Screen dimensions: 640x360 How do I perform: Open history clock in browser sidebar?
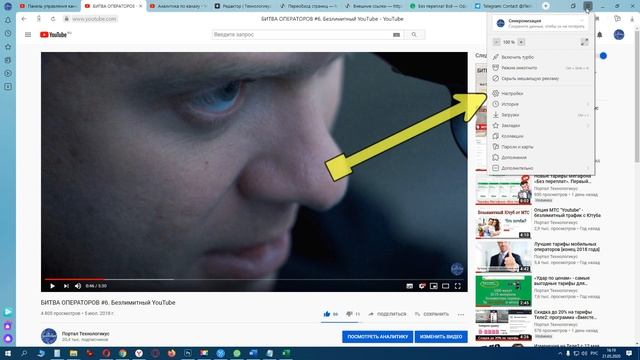point(8,33)
